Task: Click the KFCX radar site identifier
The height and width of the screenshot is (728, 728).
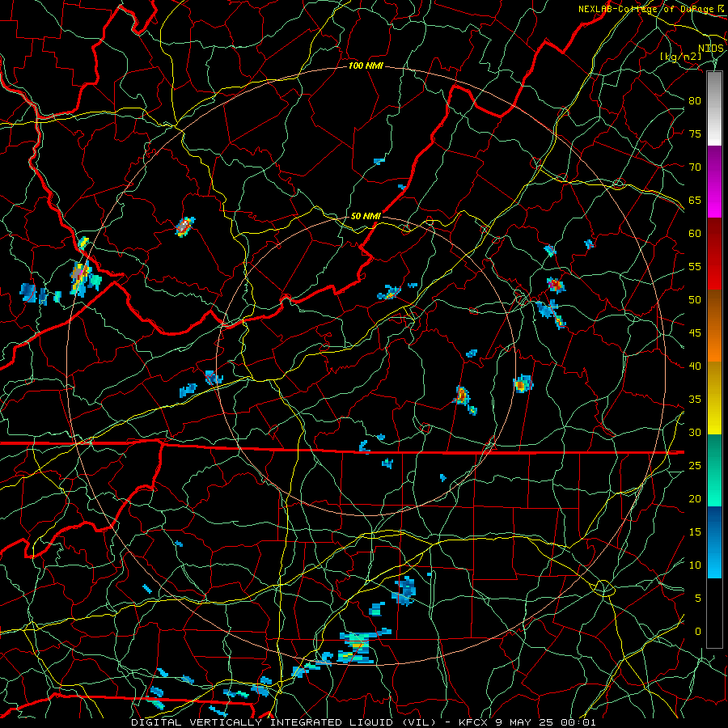Action: click(x=473, y=722)
